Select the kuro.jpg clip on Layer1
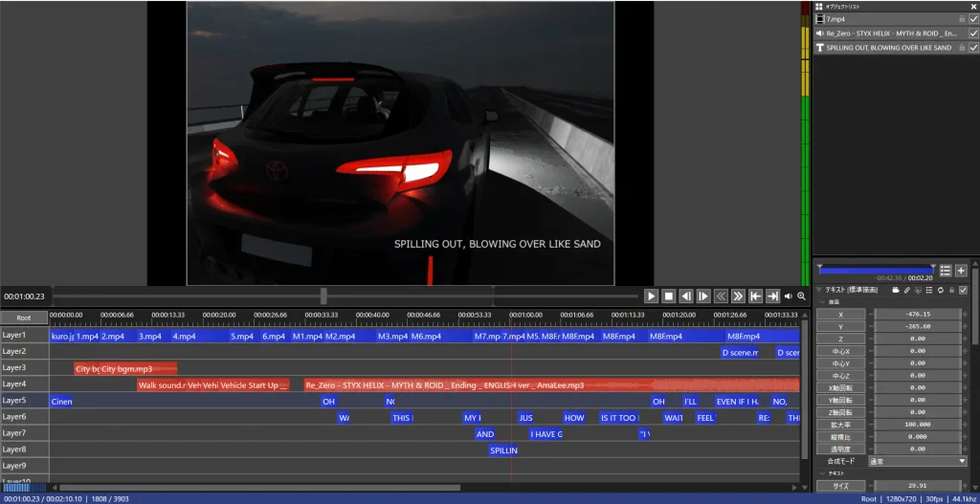 point(62,336)
